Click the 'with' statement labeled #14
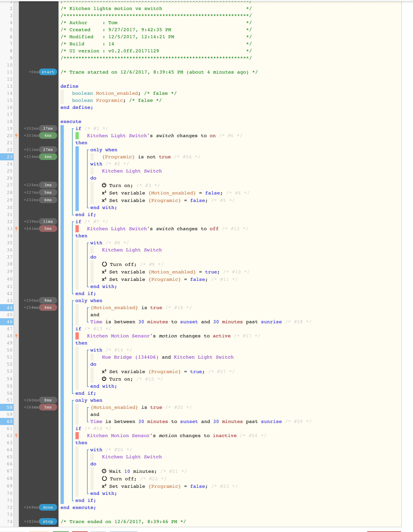The height and width of the screenshot is (532, 413). click(x=96, y=350)
